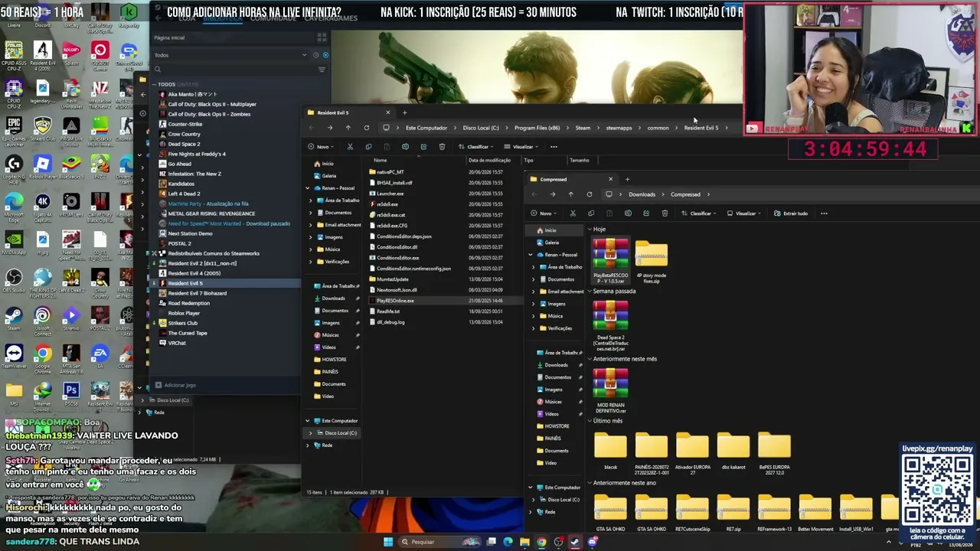Select Resident Evil 7 Biohazard in Steam library
This screenshot has width=980, height=551.
(197, 293)
